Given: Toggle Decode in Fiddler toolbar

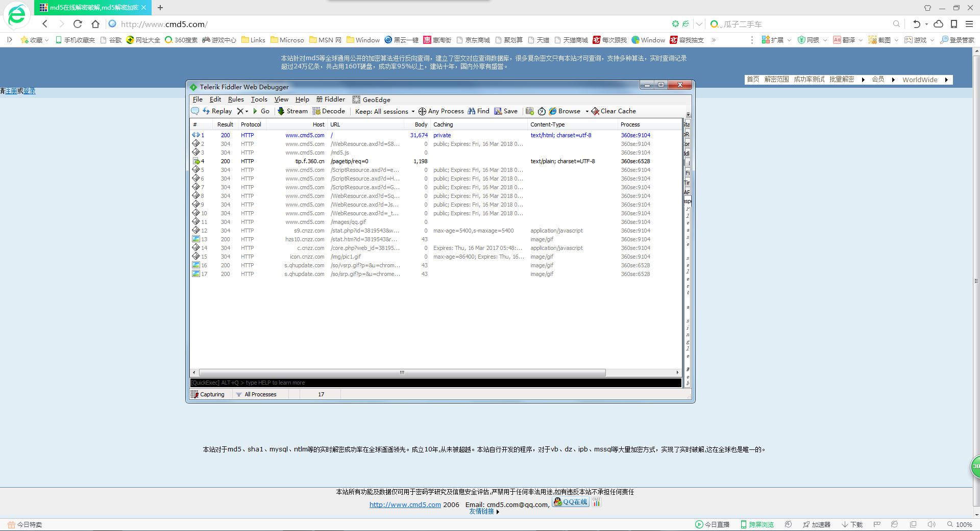Looking at the screenshot, I should (329, 111).
